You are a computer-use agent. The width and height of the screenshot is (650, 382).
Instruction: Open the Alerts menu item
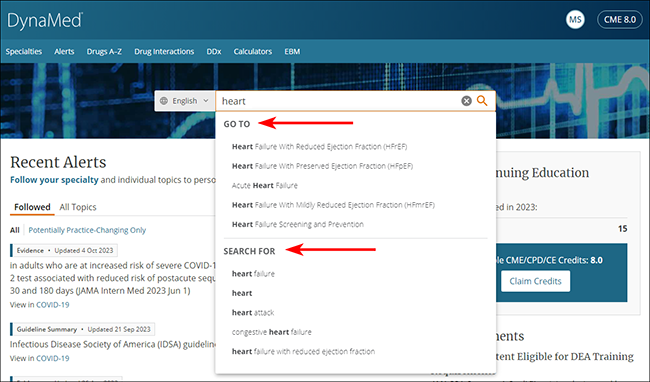(64, 51)
